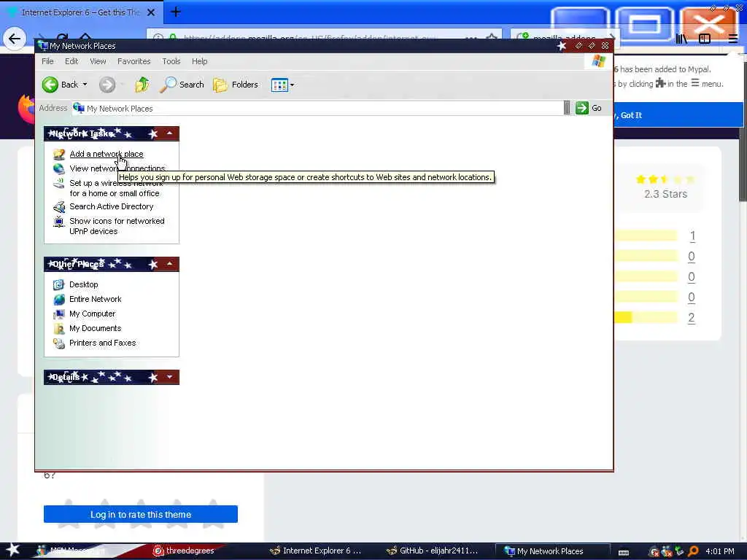Screen dimensions: 747x560
Task: Toggle the browser sidebar icon
Action: 705,39
